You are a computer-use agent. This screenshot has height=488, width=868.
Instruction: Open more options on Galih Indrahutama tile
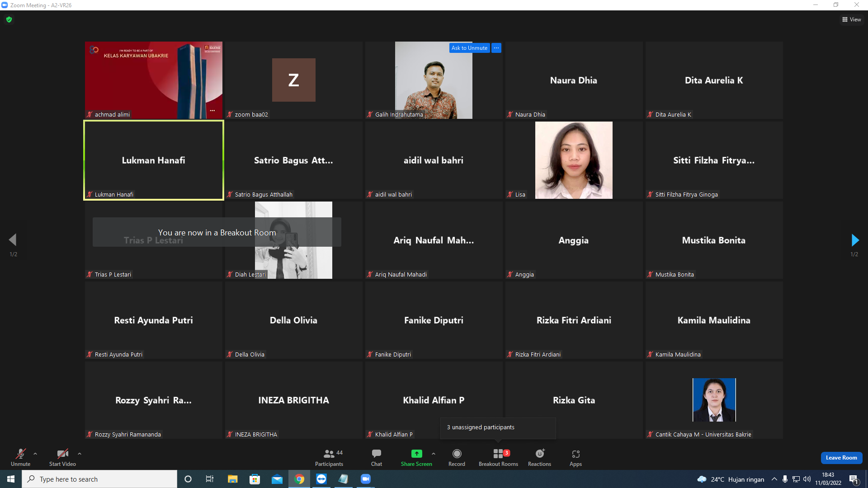(496, 48)
